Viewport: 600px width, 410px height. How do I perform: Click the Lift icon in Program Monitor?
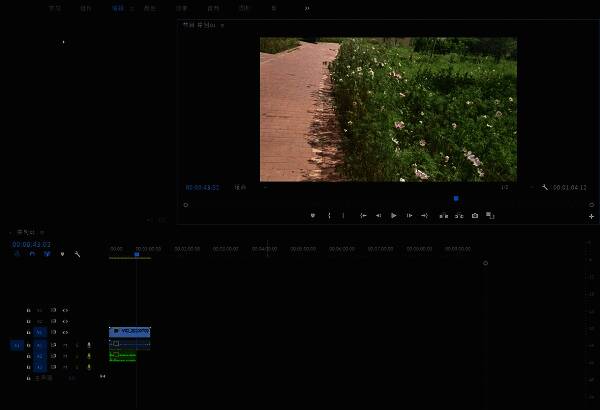pos(441,215)
